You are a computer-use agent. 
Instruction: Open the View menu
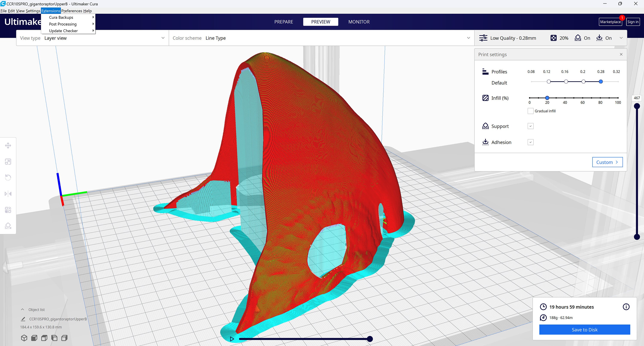click(20, 11)
